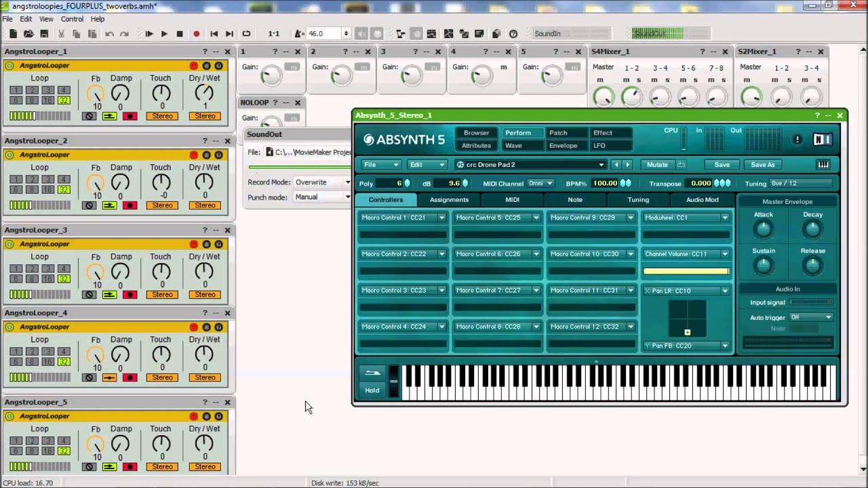Select loop length 8 in AngstroLooper_5
Screen dimensions: 868x488
point(31,451)
